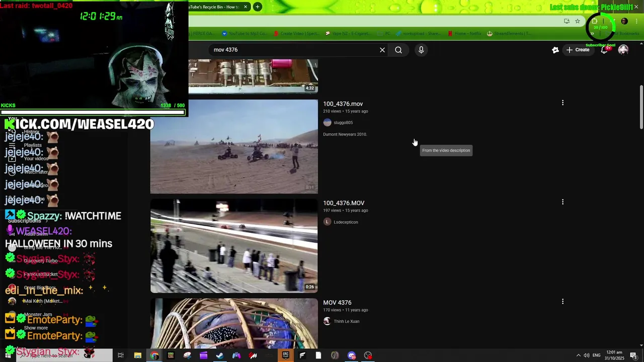Open YouTube notifications bell

pyautogui.click(x=604, y=50)
